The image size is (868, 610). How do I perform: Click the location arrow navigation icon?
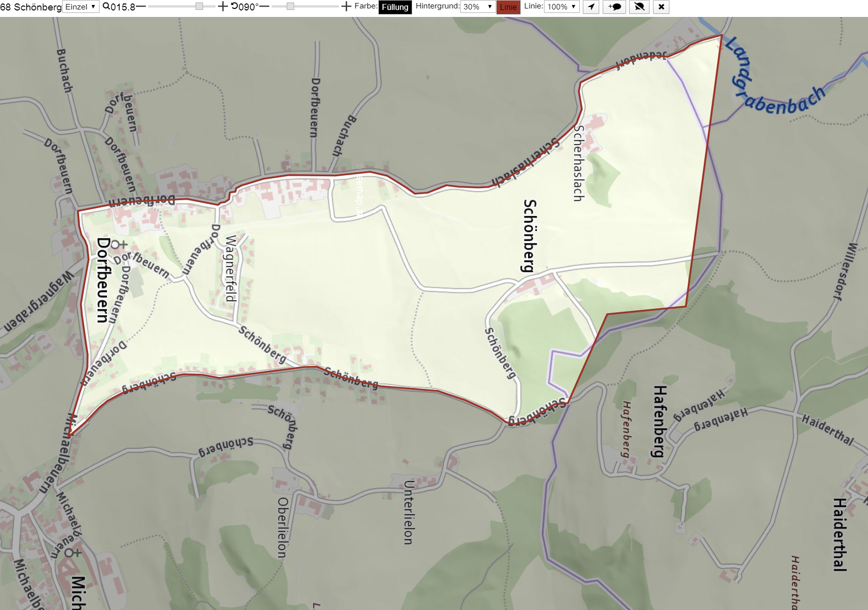point(591,7)
